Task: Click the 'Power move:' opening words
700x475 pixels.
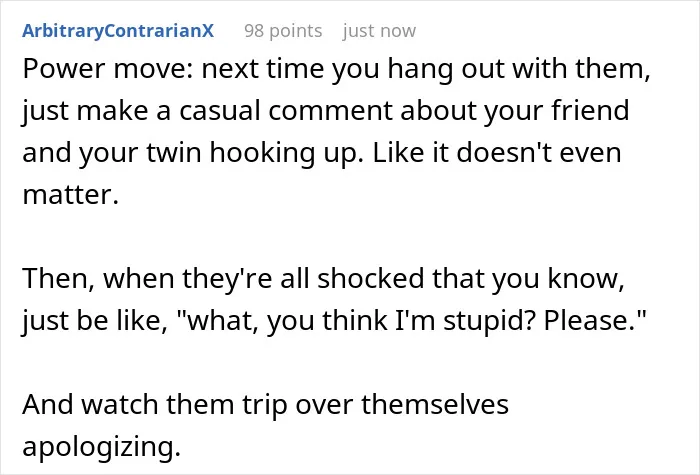Action: point(108,69)
